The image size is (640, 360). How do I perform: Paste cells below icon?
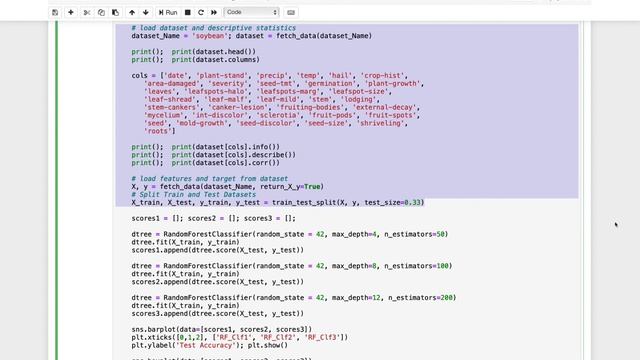coord(116,13)
